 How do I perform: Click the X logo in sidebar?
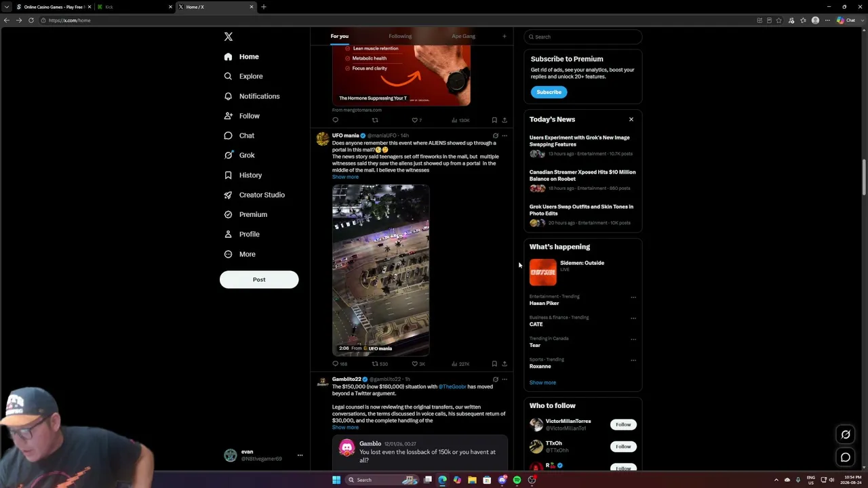(229, 37)
